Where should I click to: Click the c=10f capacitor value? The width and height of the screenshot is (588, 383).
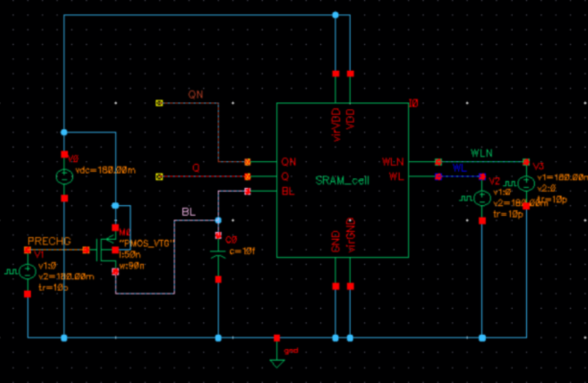point(242,251)
